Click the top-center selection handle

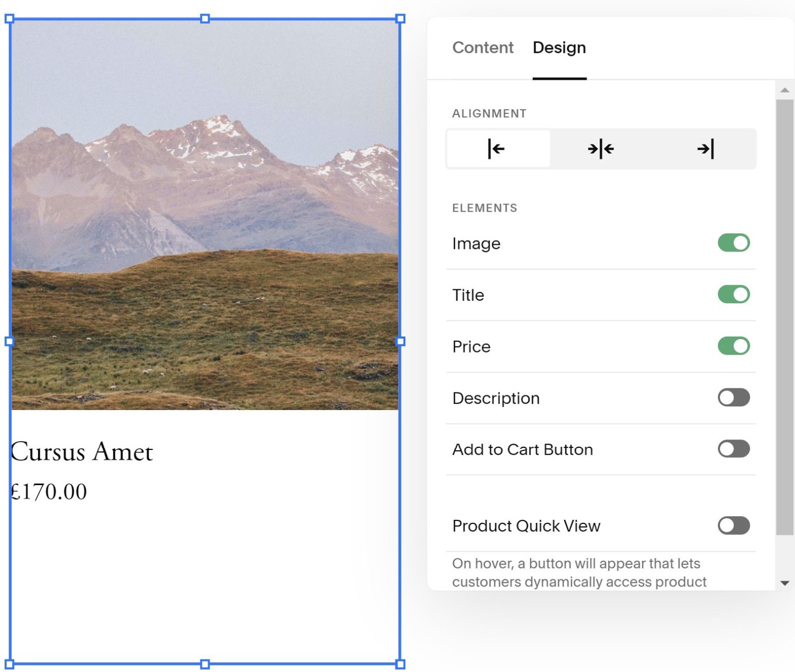[205, 18]
